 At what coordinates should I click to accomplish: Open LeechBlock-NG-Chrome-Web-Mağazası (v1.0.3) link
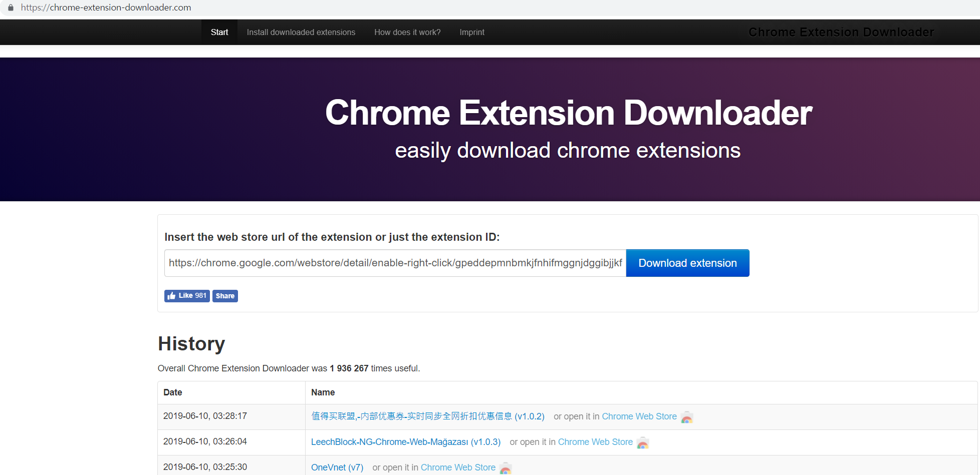[406, 442]
